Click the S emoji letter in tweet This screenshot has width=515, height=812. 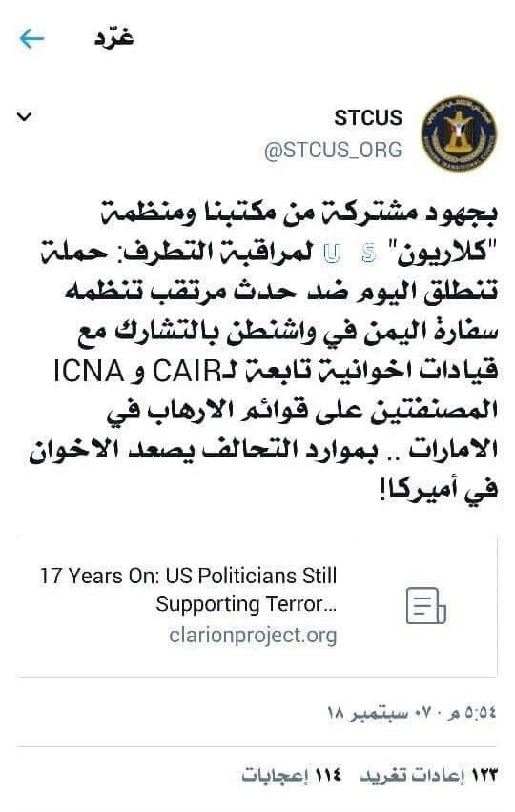pos(369,254)
